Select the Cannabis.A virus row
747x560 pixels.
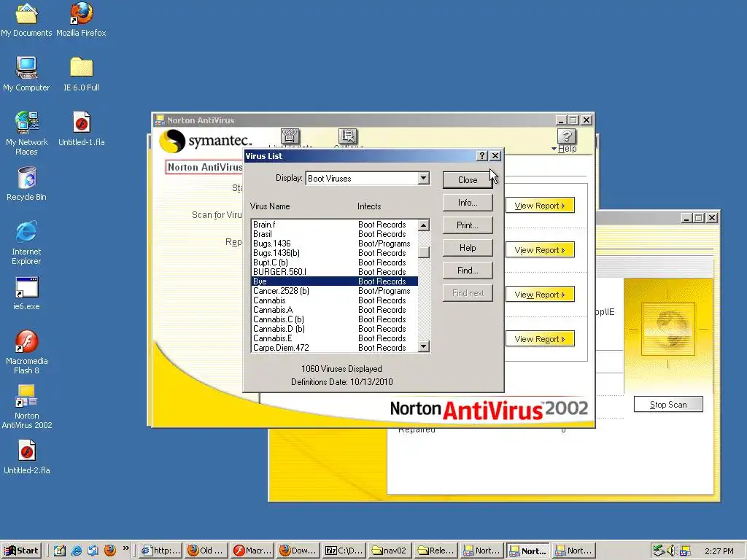pos(334,310)
